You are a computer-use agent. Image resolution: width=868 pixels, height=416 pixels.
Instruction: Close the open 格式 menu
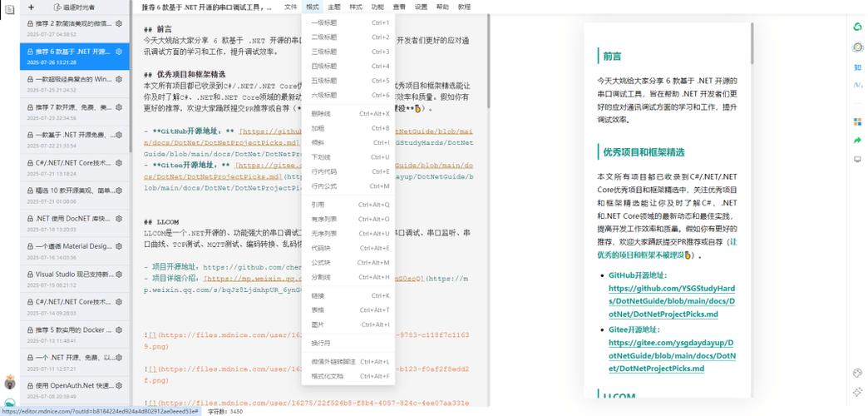pyautogui.click(x=313, y=7)
